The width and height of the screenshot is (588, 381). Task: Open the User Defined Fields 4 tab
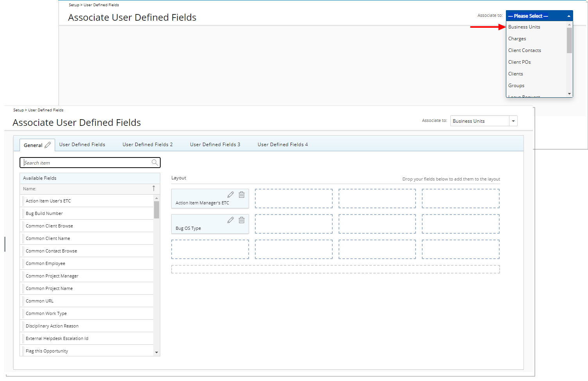(x=282, y=145)
